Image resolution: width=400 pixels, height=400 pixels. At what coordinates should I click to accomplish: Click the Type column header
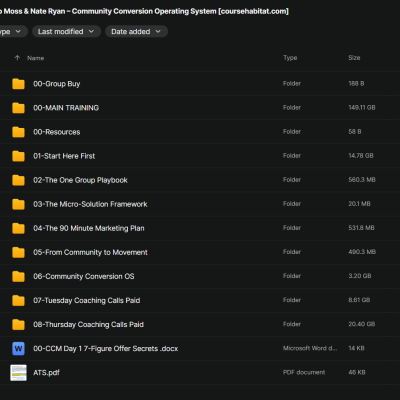[290, 58]
